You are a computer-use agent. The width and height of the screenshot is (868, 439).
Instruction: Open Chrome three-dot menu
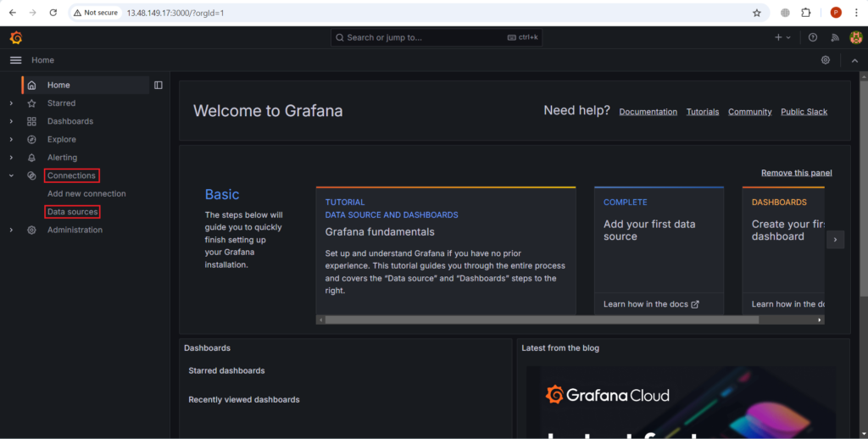[x=856, y=13]
